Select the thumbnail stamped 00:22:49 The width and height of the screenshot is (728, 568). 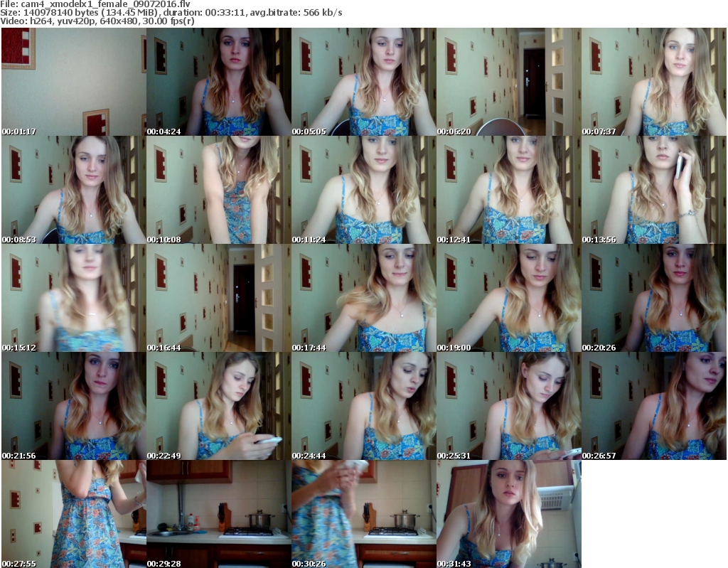pyautogui.click(x=219, y=406)
